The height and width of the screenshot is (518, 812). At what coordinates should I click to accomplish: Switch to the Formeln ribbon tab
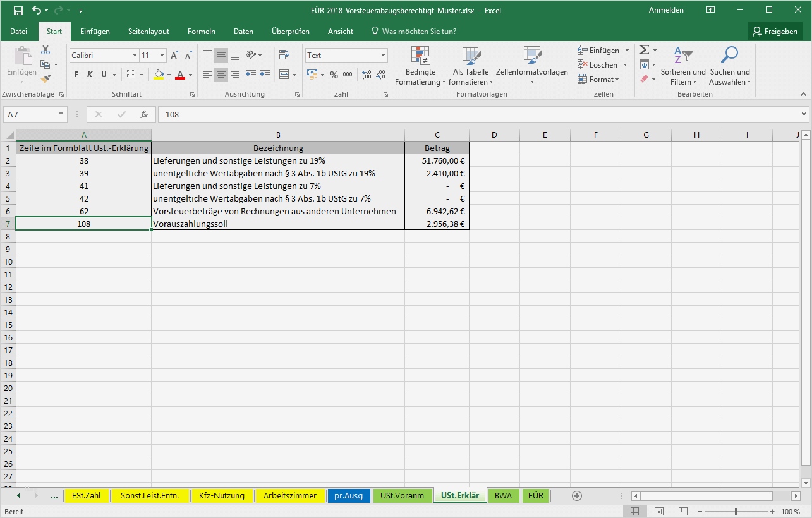point(201,31)
